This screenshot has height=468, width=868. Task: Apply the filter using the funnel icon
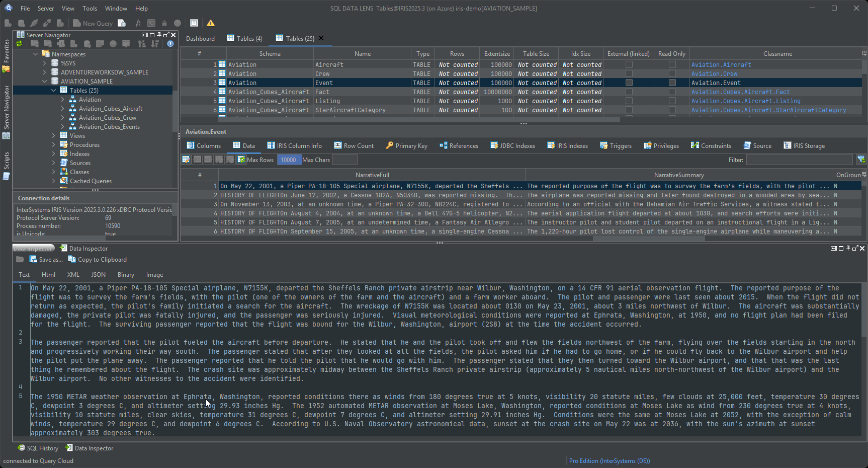[861, 160]
